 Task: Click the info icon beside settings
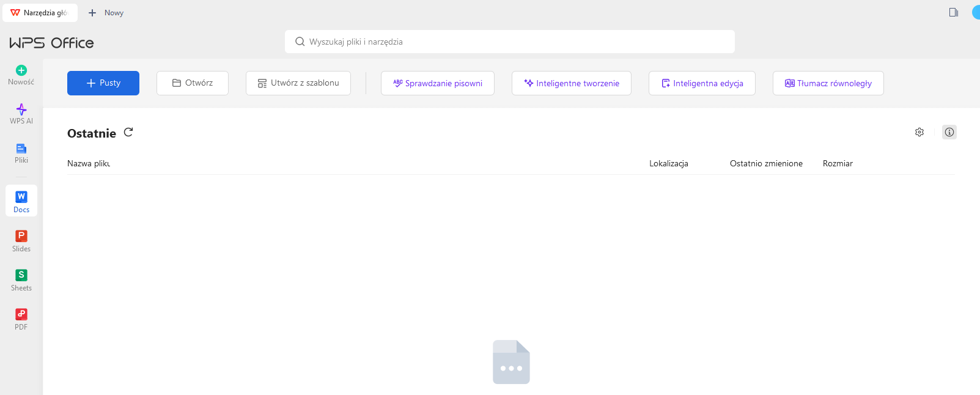[x=949, y=132]
